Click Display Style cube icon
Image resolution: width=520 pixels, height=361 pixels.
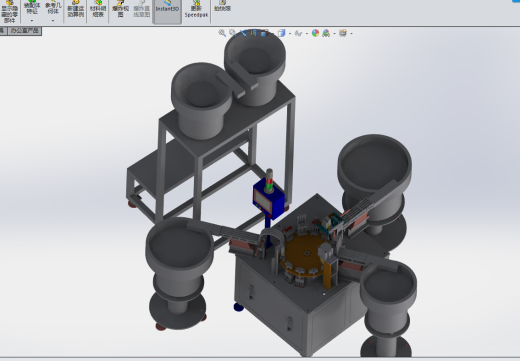pos(282,33)
